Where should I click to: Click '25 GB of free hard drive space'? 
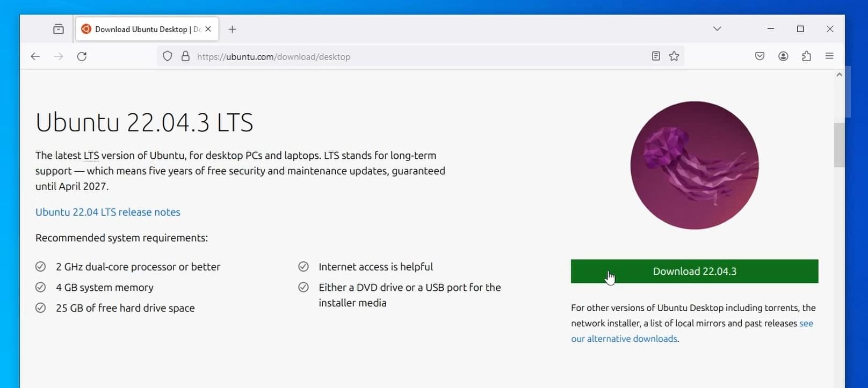pyautogui.click(x=125, y=308)
